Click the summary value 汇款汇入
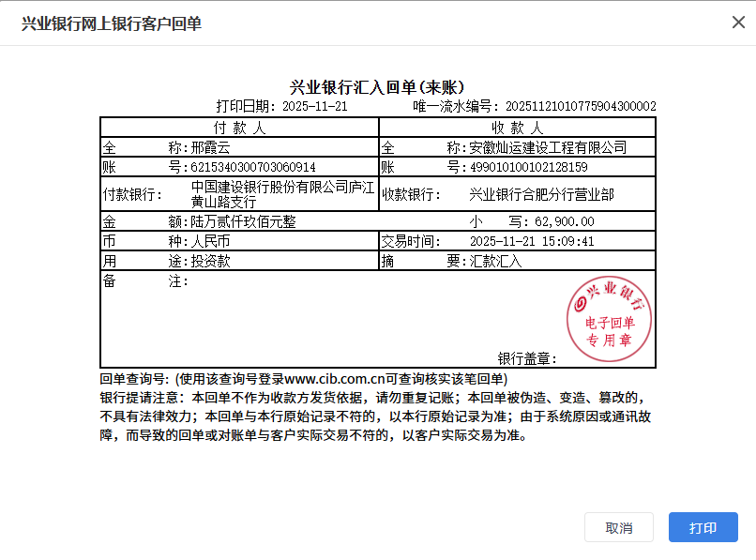Viewport: 756px width, 560px height. pyautogui.click(x=495, y=261)
